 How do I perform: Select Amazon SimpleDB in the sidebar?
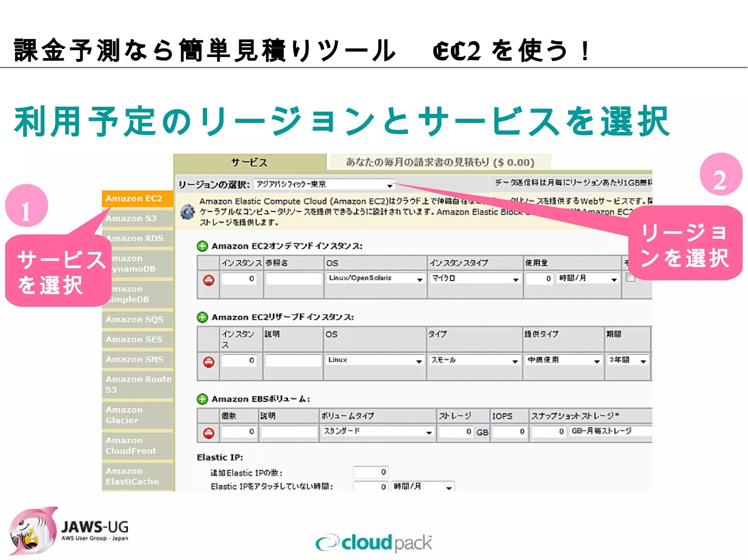(x=137, y=294)
